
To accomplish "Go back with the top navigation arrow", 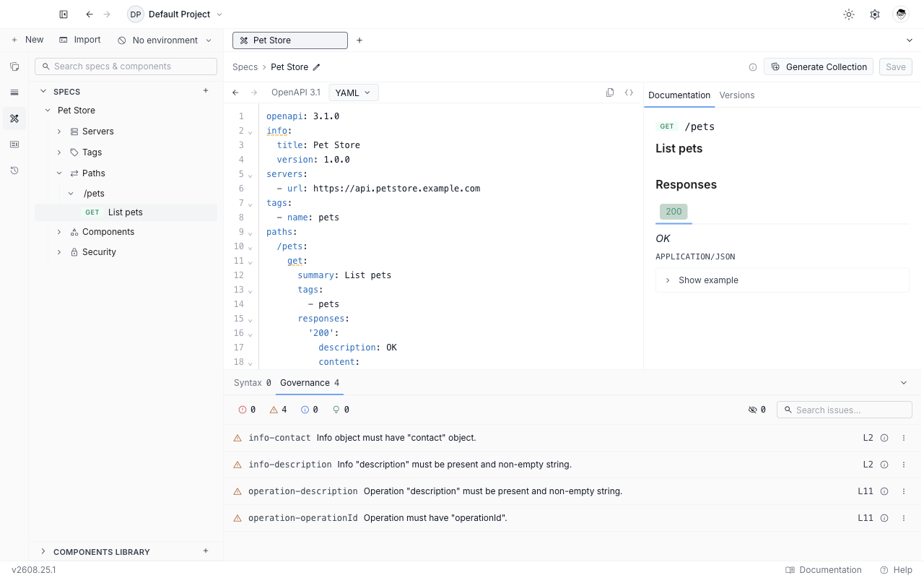I will [x=90, y=14].
